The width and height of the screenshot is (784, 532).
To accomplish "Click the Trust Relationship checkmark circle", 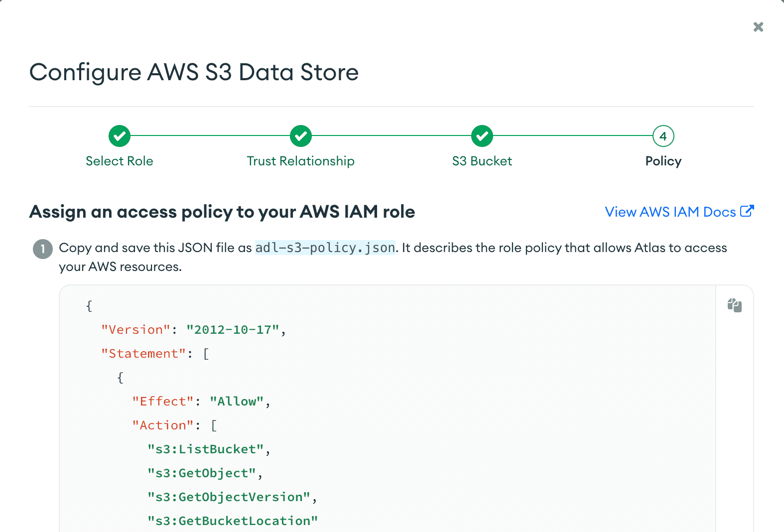I will (x=301, y=136).
